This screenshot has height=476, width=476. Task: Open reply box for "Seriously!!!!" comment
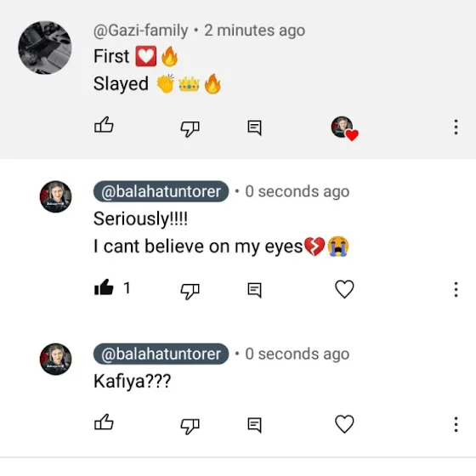click(254, 290)
